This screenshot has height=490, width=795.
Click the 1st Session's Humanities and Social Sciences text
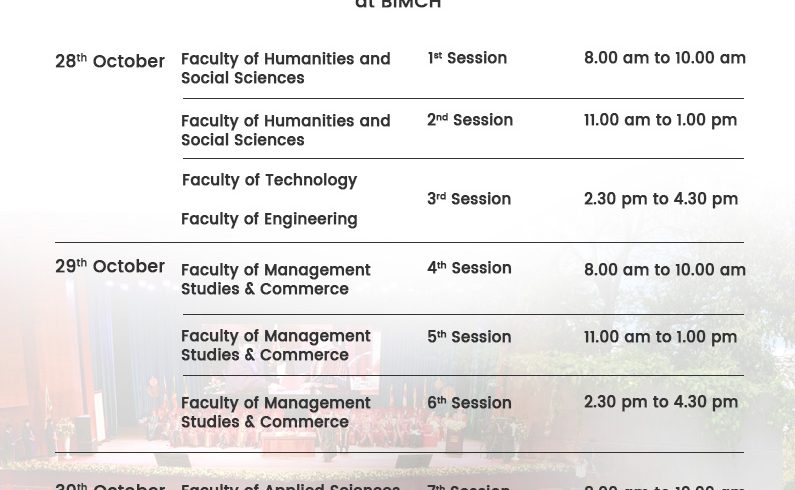pyautogui.click(x=285, y=68)
